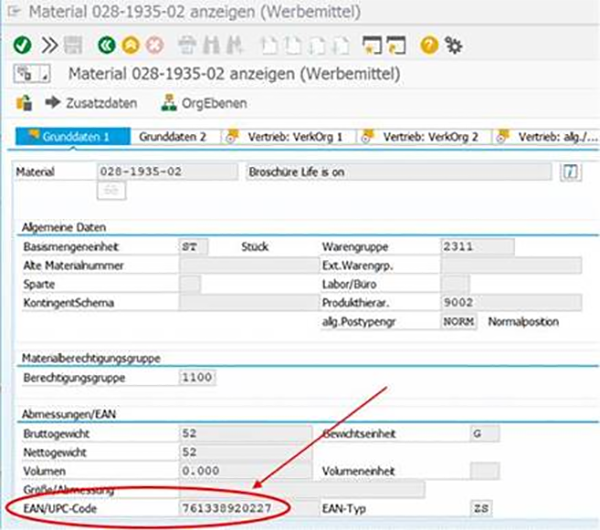
Task: Click the yellow Exit icon
Action: (x=130, y=45)
